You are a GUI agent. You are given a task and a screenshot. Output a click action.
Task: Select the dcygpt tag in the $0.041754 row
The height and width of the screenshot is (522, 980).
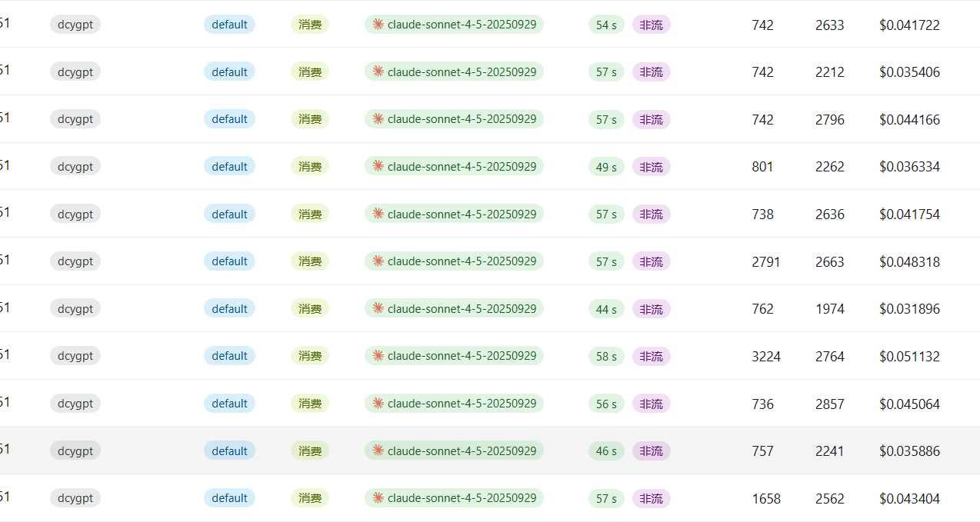click(x=75, y=214)
